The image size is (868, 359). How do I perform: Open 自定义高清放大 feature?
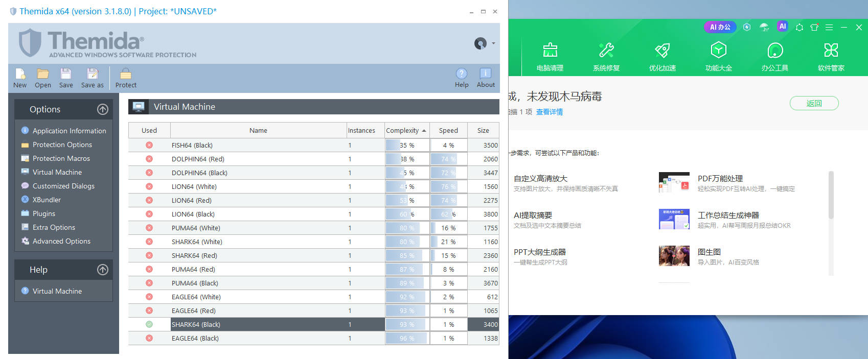pos(540,178)
